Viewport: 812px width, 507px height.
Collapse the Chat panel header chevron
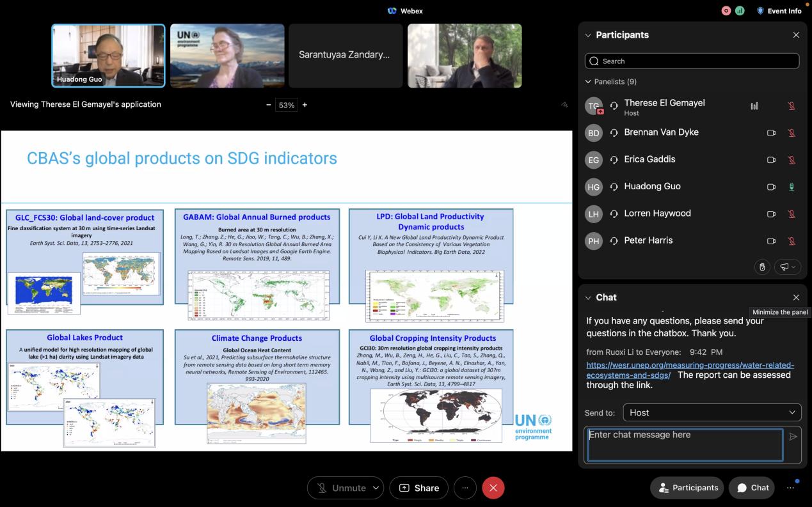coord(588,297)
